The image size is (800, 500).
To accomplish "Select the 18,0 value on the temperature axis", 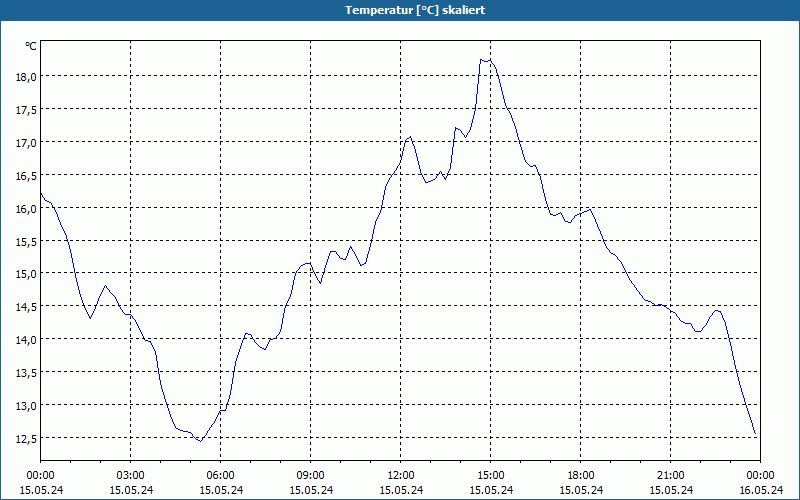I will point(27,77).
